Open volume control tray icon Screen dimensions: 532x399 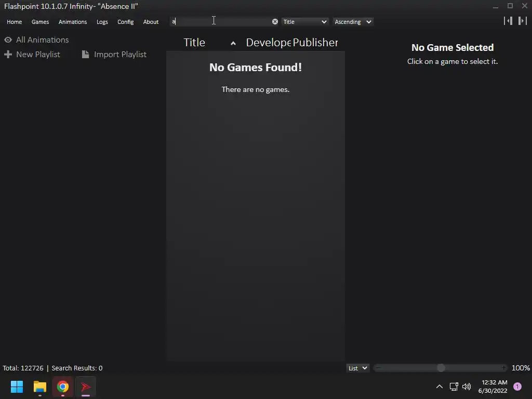(467, 387)
